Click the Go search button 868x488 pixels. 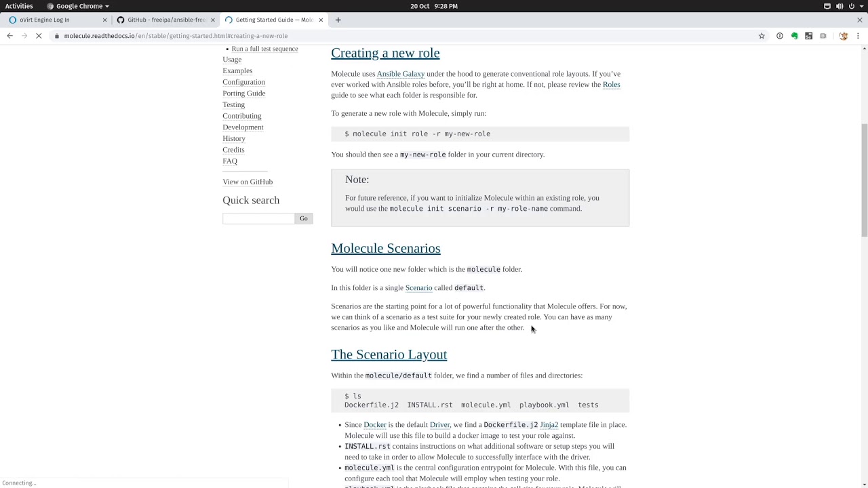click(x=304, y=218)
